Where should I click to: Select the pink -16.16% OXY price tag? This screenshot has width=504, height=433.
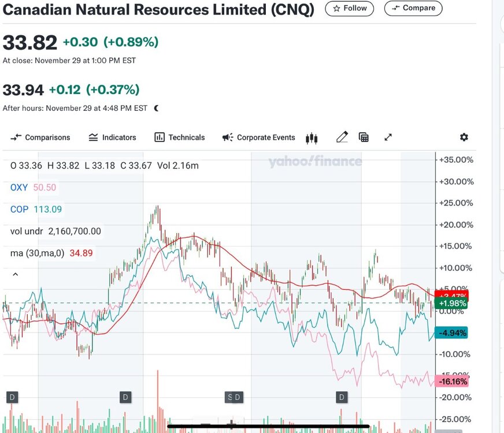coord(451,381)
